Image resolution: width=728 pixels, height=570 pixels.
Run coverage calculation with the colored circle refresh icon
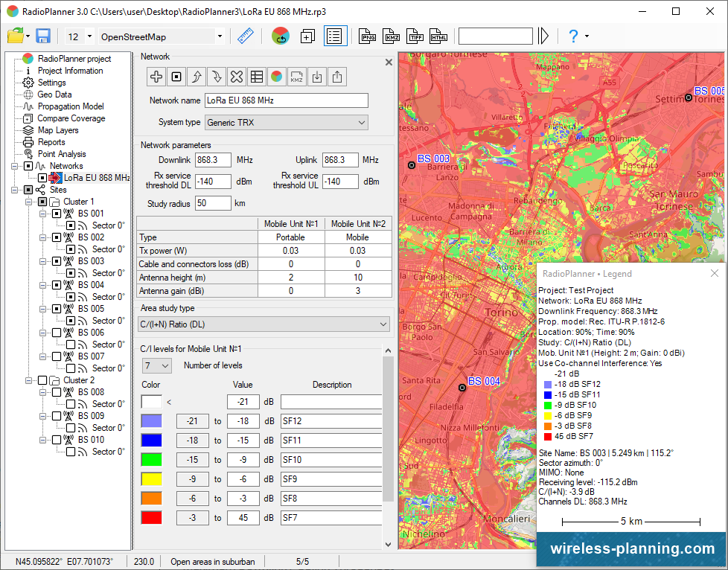click(x=281, y=36)
